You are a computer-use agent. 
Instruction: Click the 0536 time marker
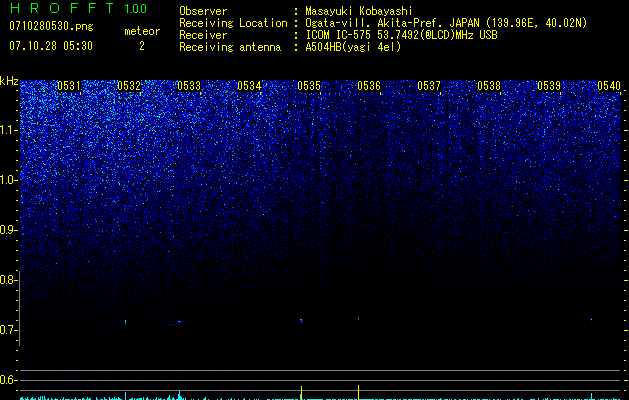pyautogui.click(x=369, y=86)
